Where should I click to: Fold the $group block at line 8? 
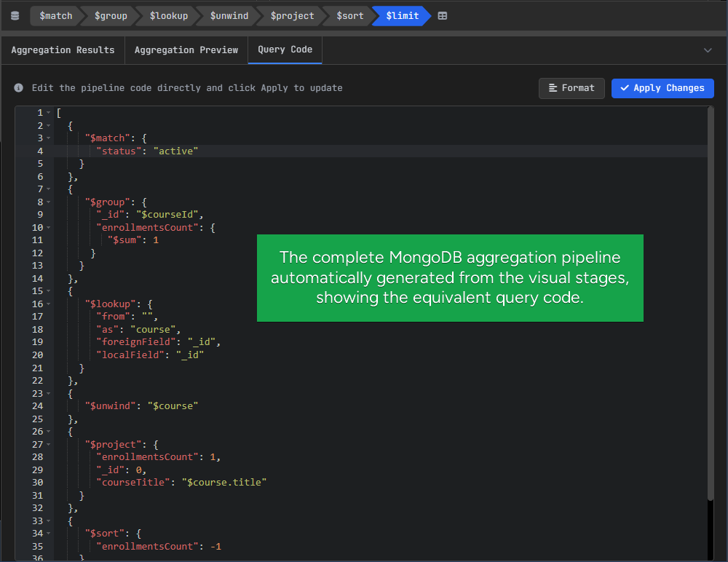[x=48, y=202]
